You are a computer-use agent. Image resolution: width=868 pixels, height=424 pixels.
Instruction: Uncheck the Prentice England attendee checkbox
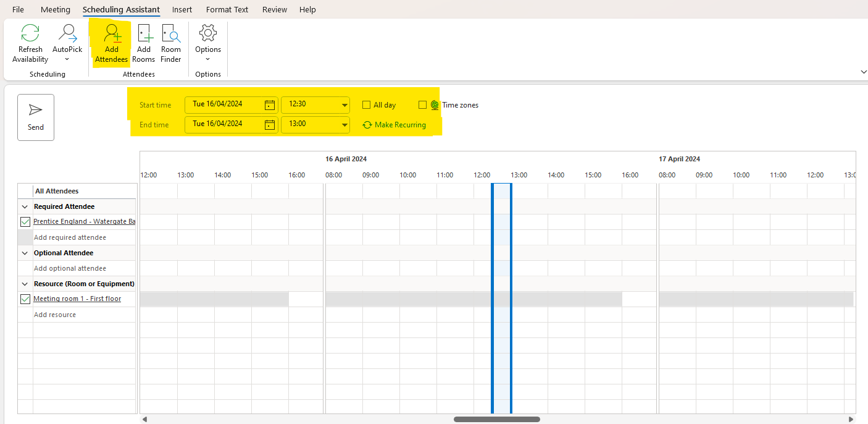[25, 222]
